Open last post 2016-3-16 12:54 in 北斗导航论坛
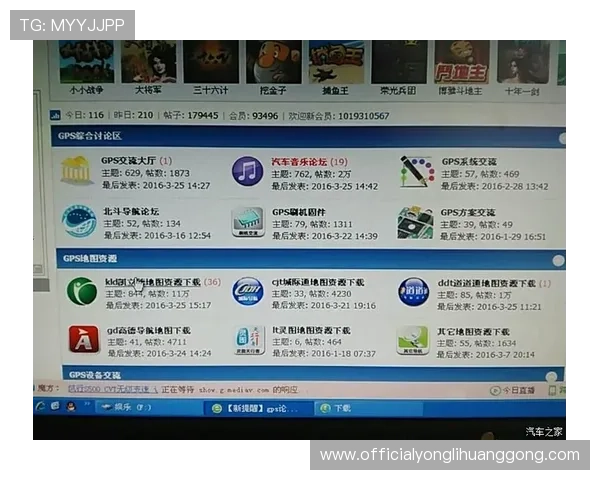This screenshot has width=600, height=480. pyautogui.click(x=178, y=235)
